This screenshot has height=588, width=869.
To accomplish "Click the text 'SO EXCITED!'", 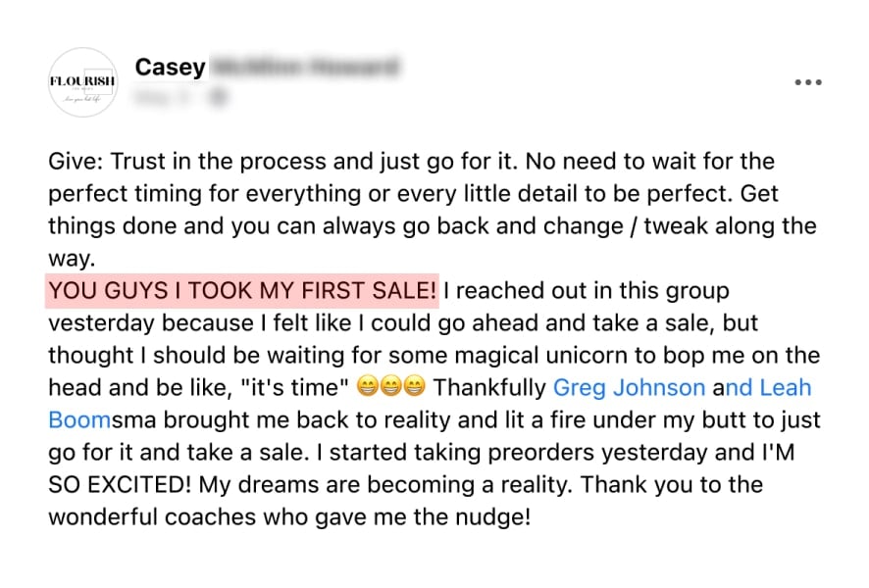I will [x=120, y=484].
